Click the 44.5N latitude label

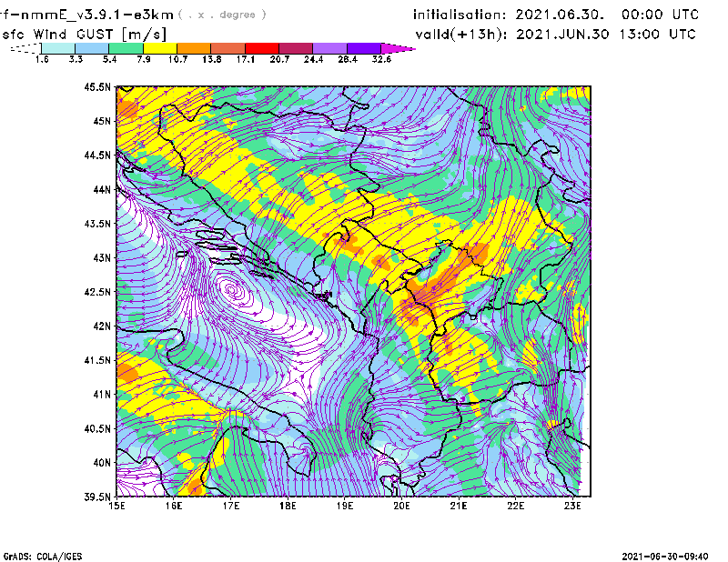click(97, 155)
